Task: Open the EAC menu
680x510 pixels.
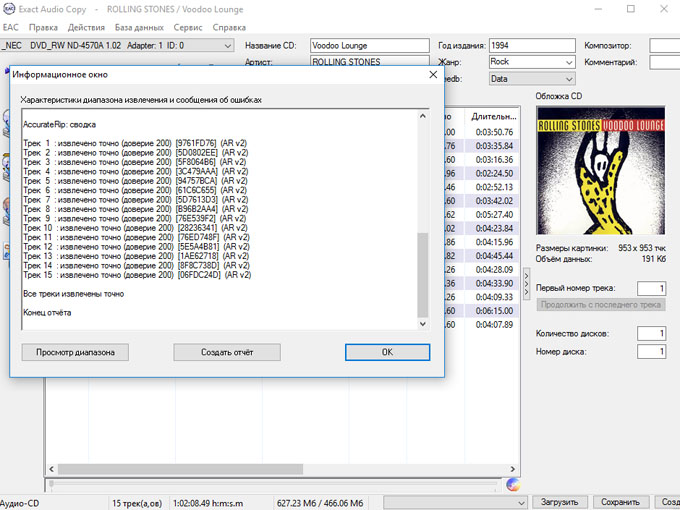Action: click(11, 27)
